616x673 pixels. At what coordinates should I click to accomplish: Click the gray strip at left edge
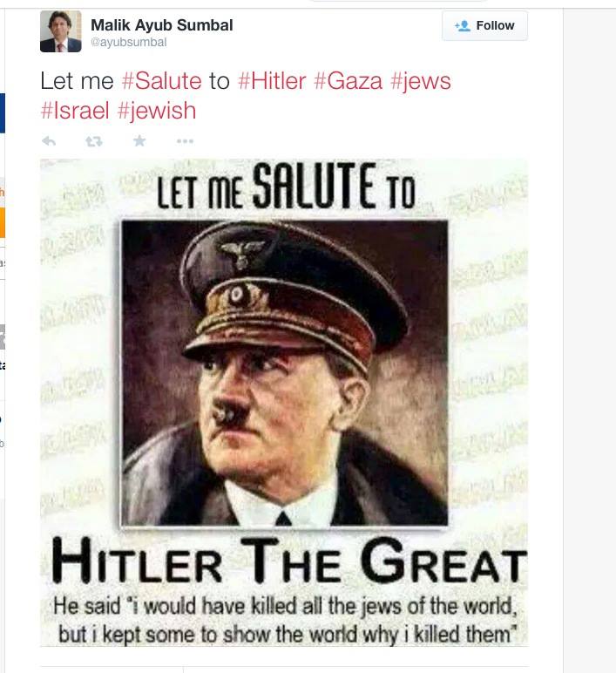point(2,337)
